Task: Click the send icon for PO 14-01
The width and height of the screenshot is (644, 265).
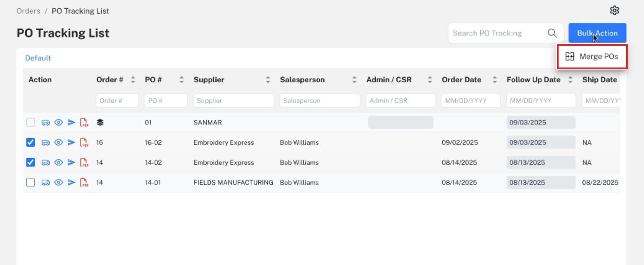Action: 71,182
